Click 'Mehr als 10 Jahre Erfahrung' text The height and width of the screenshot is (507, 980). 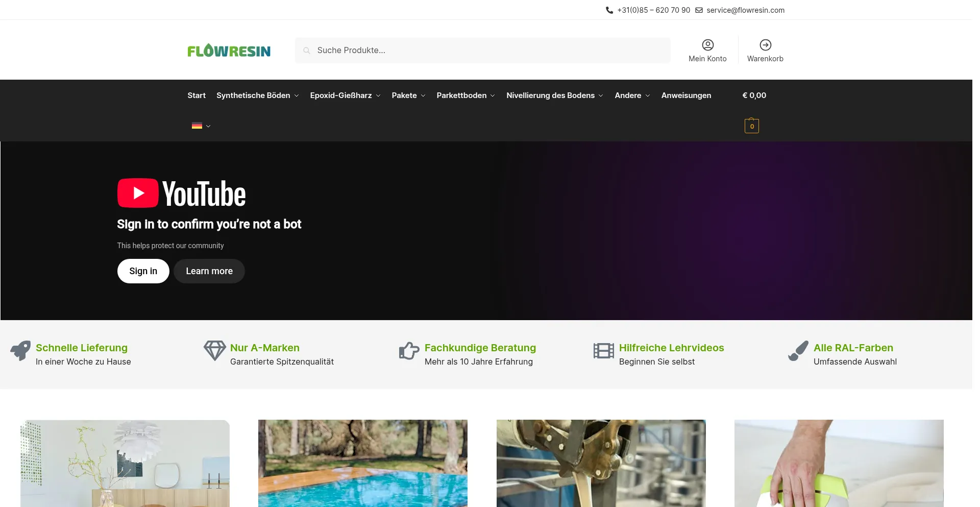pyautogui.click(x=479, y=361)
